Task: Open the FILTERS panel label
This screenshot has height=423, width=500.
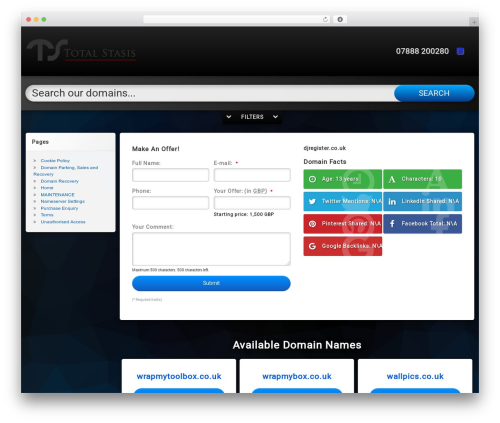Action: click(x=252, y=117)
